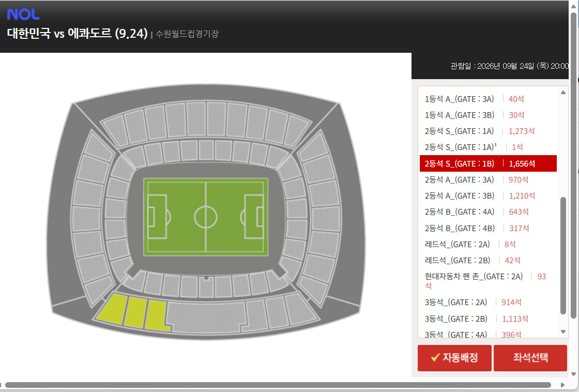Click the down arrow of the page scrollbar
The width and height of the screenshot is (579, 392).
573,374
